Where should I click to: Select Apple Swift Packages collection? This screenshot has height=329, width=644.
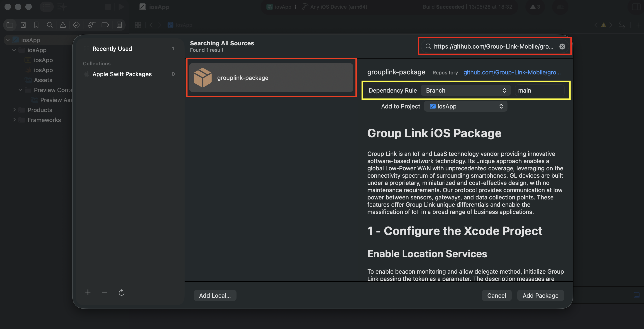tap(130, 74)
